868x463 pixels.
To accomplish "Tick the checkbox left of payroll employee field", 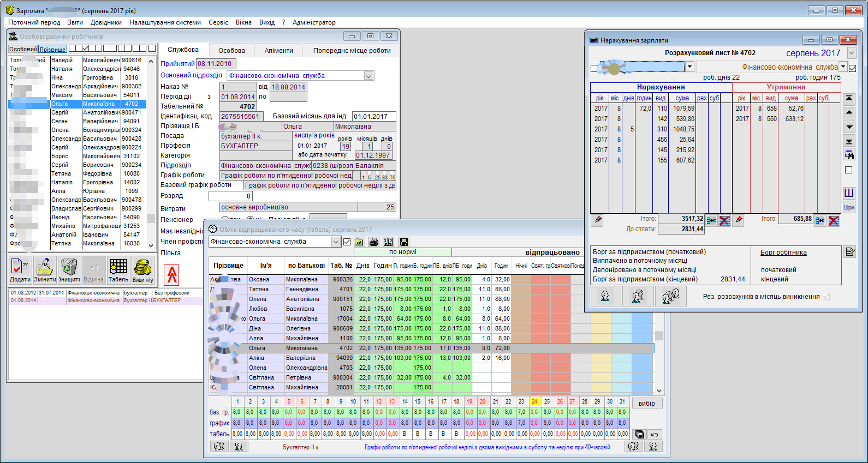I will (594, 68).
